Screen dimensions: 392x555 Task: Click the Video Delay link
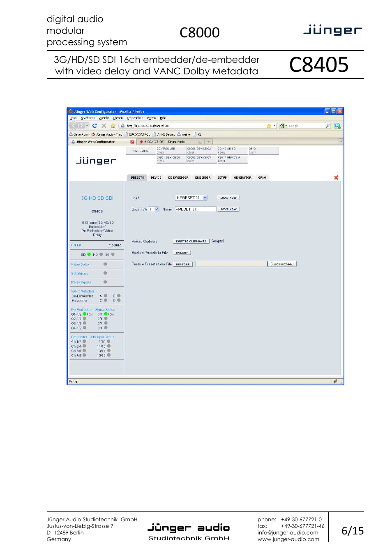[x=80, y=265]
